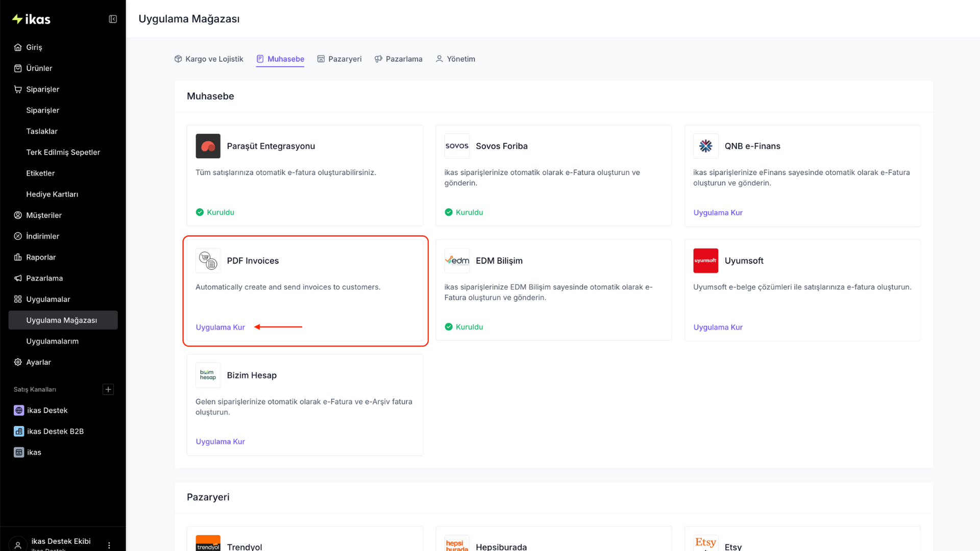Click the Uygulama Mağazası page heading
The height and width of the screenshot is (551, 980).
(x=189, y=19)
